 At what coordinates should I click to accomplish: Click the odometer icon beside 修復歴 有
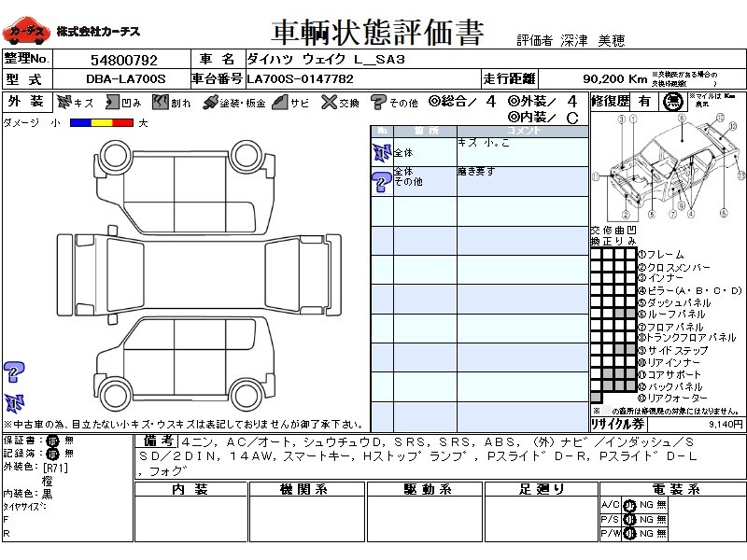pyautogui.click(x=672, y=102)
